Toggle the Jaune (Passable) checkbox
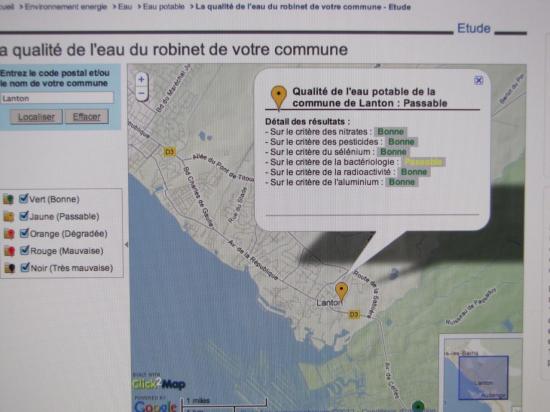 tap(24, 216)
